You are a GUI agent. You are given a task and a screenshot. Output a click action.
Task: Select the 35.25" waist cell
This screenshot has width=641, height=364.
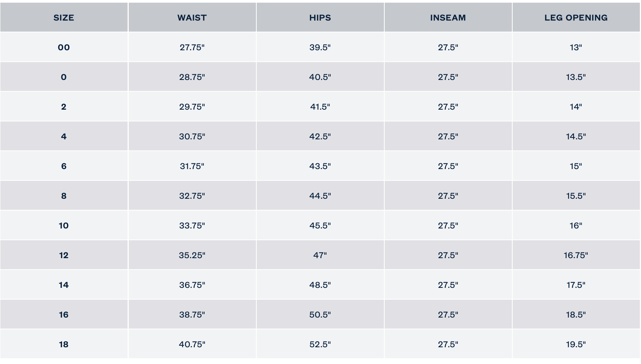(192, 255)
